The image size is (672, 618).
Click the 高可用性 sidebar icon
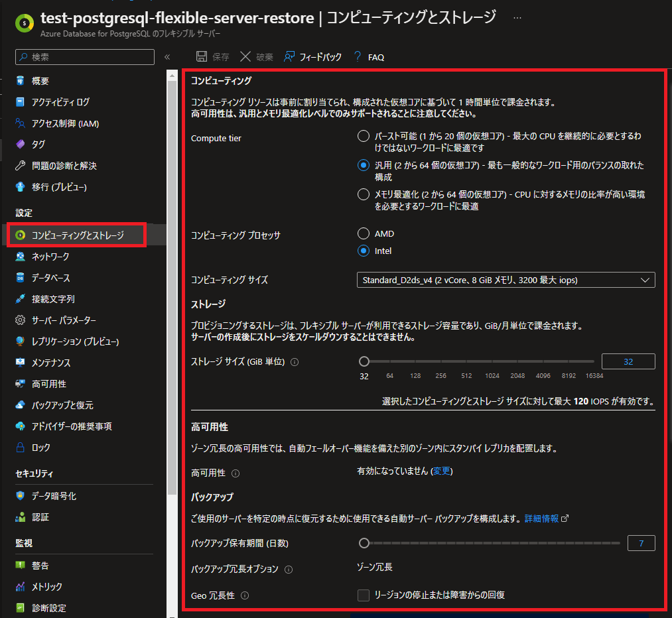click(x=20, y=384)
